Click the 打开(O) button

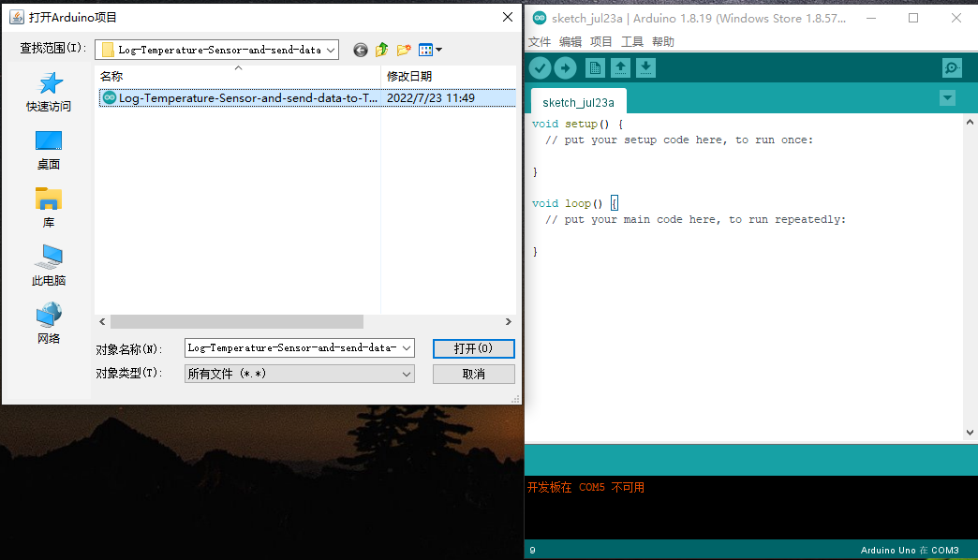tap(473, 348)
